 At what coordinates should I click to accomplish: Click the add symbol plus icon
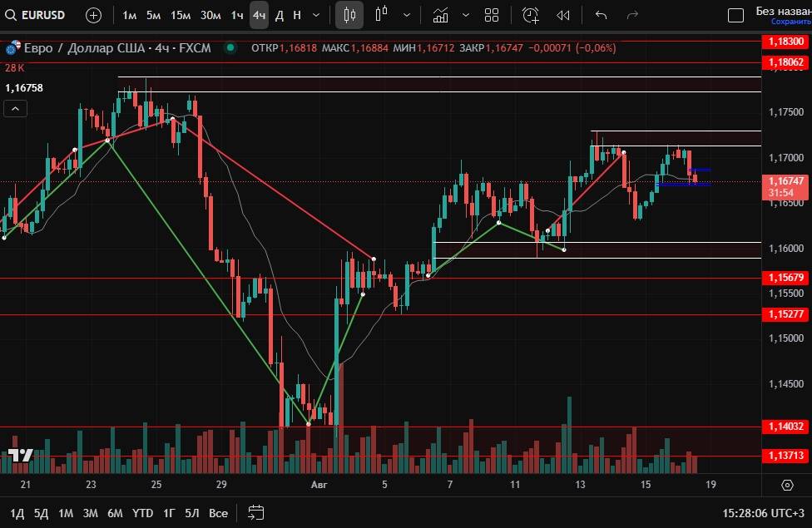[x=94, y=15]
